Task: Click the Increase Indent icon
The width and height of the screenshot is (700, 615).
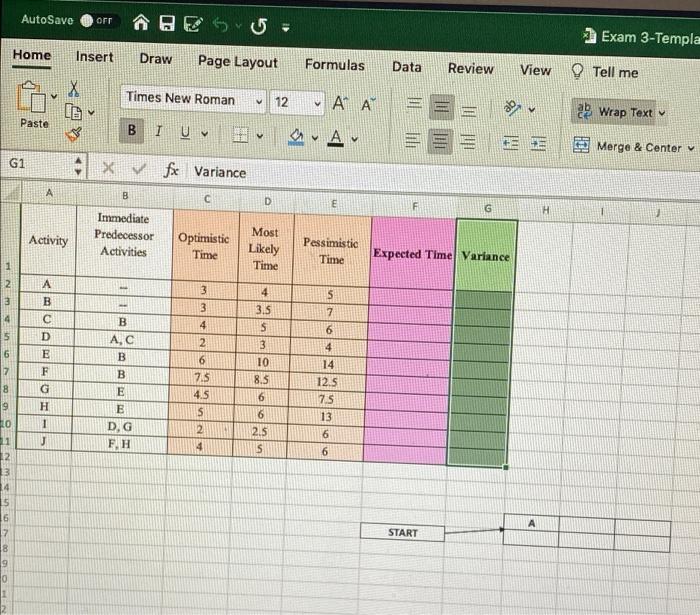Action: click(538, 144)
